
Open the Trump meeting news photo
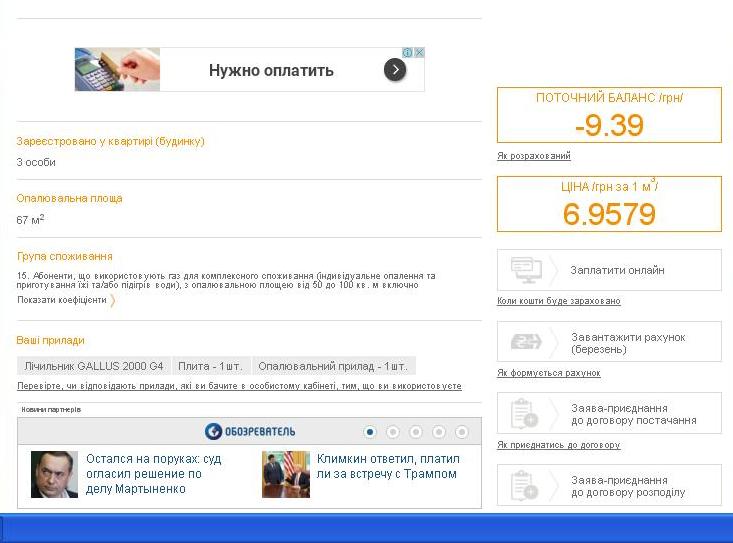pos(286,474)
